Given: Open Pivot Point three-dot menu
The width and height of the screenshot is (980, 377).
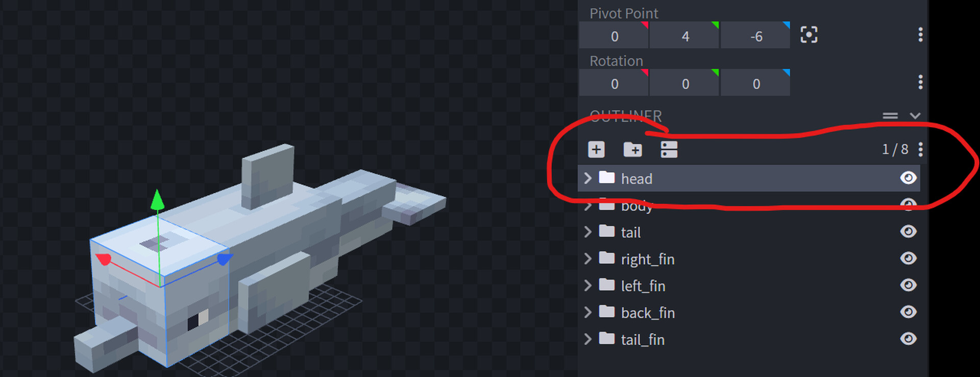Looking at the screenshot, I should coord(920,35).
